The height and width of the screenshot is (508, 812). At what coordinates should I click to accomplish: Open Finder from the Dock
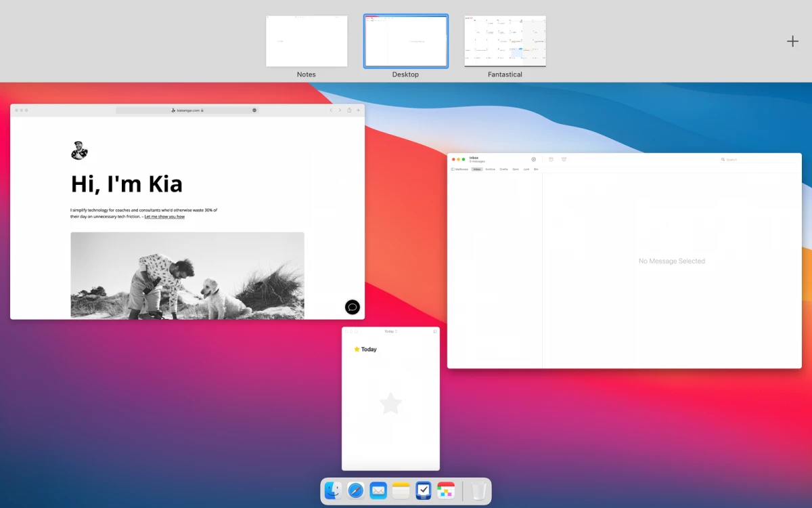tap(333, 490)
